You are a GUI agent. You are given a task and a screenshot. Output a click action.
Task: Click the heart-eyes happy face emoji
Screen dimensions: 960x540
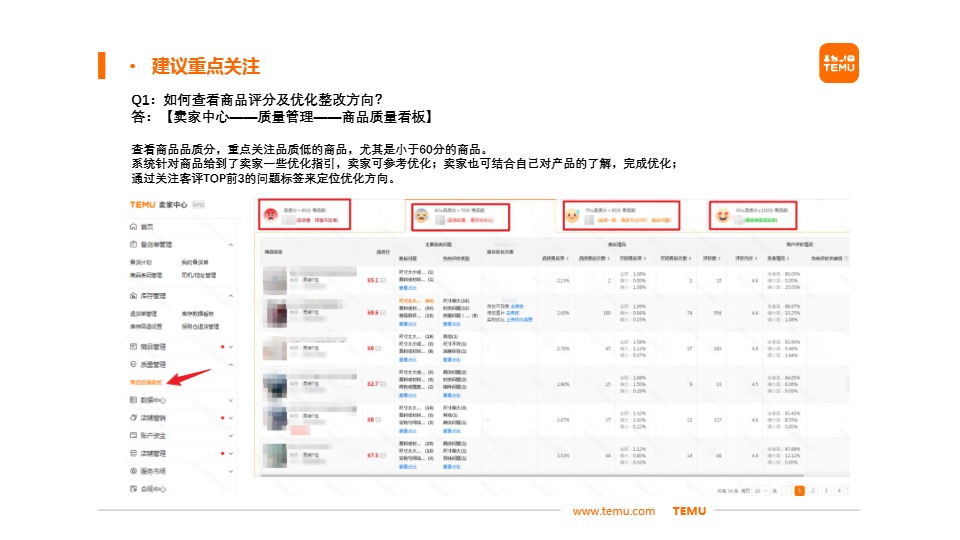723,216
